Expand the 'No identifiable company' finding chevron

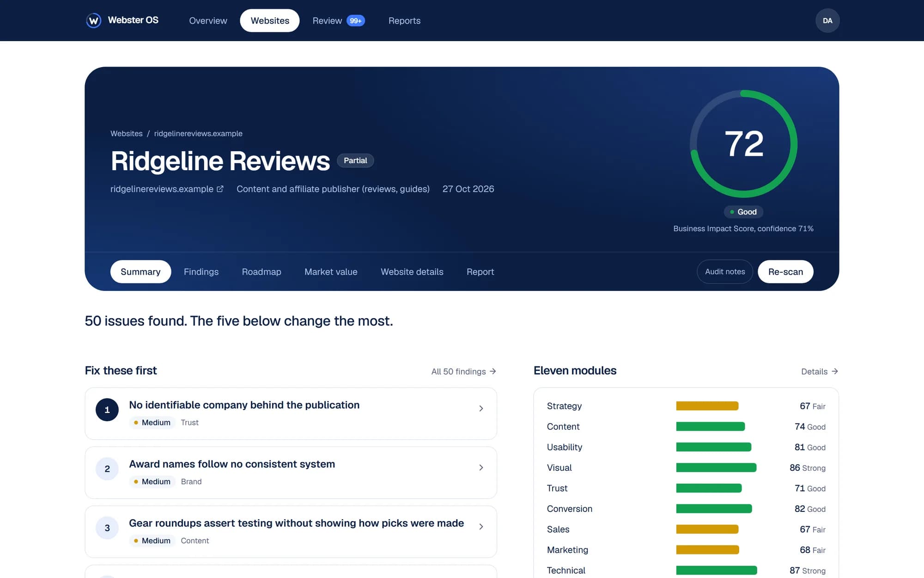click(481, 408)
